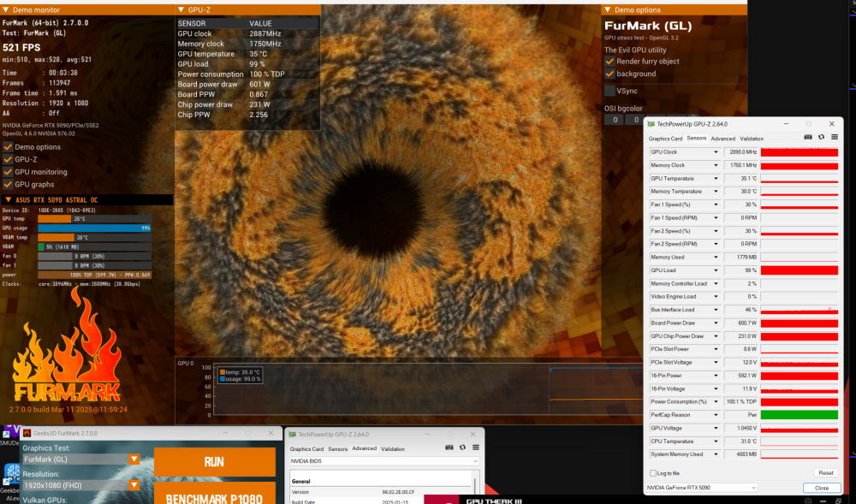The height and width of the screenshot is (504, 856).
Task: Toggle the GPU graphs checkbox
Action: [8, 184]
